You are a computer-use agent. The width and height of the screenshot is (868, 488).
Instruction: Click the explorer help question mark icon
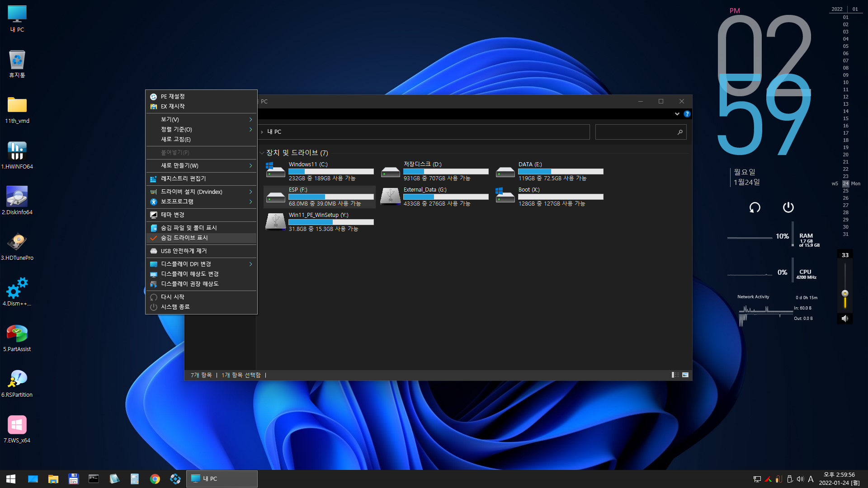(x=687, y=114)
